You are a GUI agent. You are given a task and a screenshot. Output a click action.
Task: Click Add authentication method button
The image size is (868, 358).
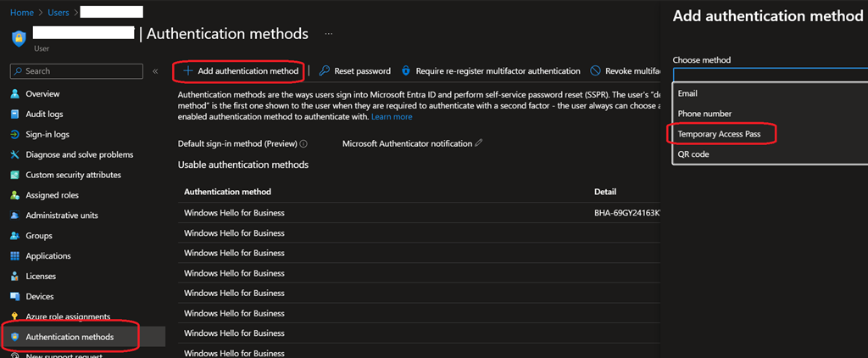pos(241,71)
